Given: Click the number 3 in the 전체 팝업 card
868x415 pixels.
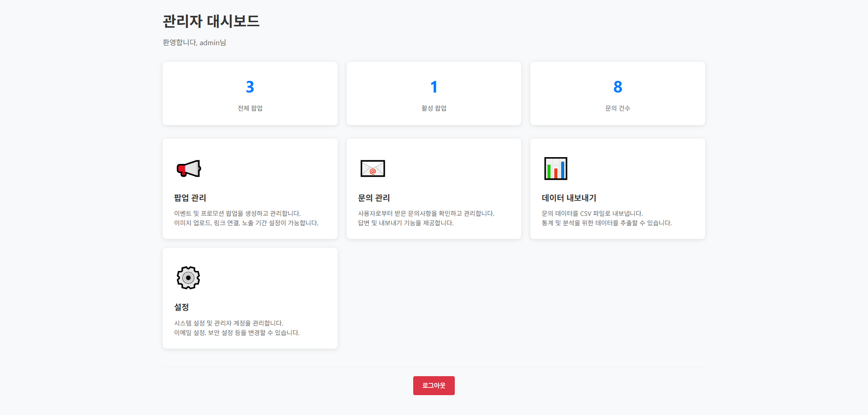Looking at the screenshot, I should [x=250, y=87].
